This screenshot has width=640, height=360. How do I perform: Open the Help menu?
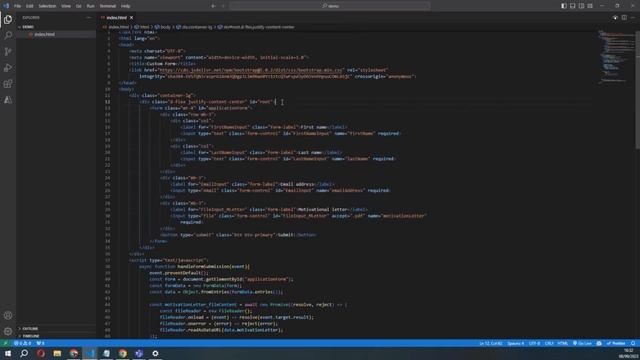pos(126,6)
